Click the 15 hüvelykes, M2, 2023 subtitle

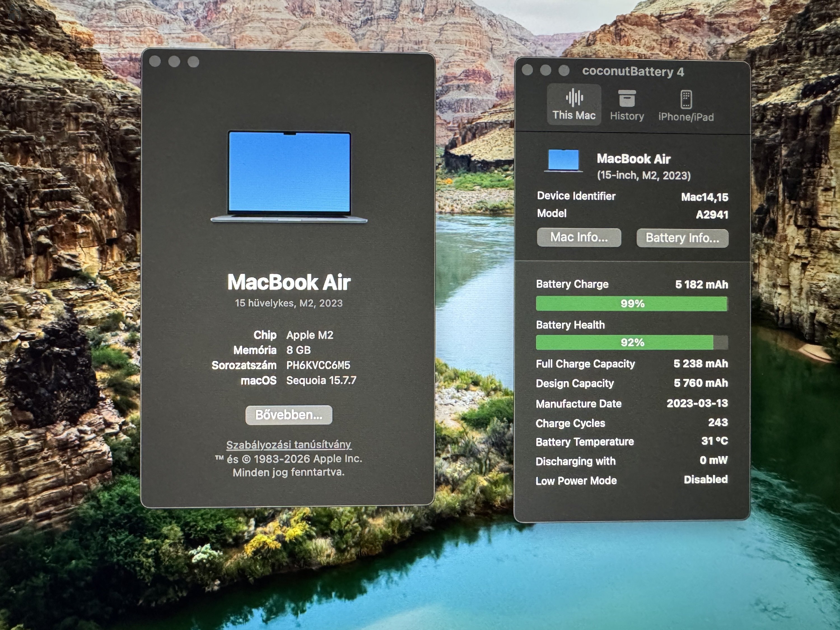[x=289, y=303]
